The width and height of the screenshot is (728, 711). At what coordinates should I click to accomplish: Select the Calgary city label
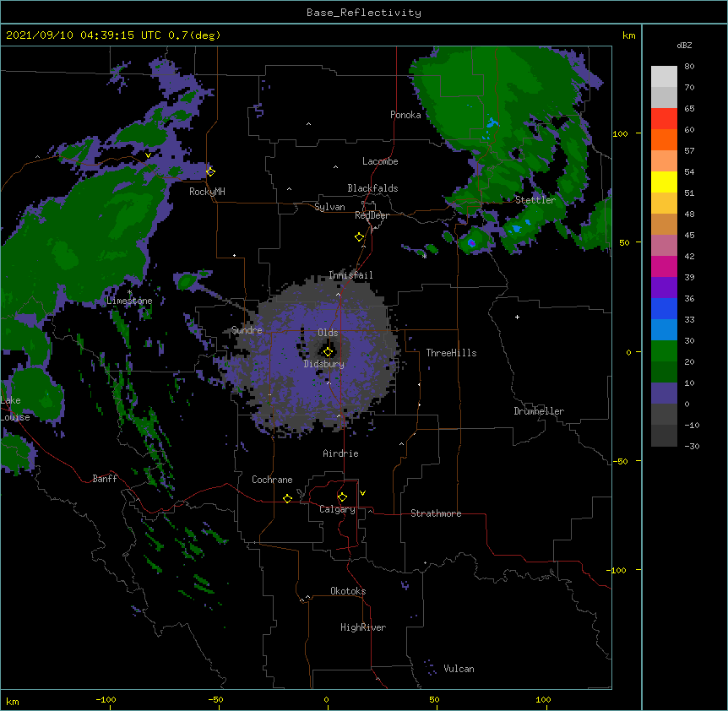pyautogui.click(x=337, y=509)
